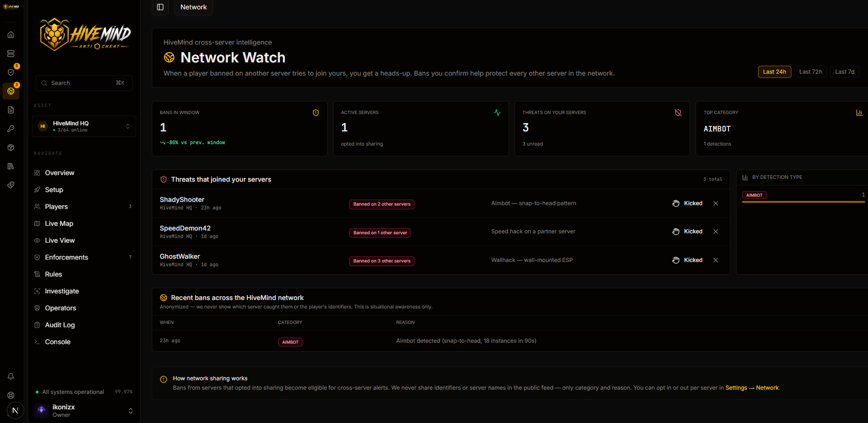Open the home icon in the left rail
Screen dimensions: 868x423
(x=11, y=35)
